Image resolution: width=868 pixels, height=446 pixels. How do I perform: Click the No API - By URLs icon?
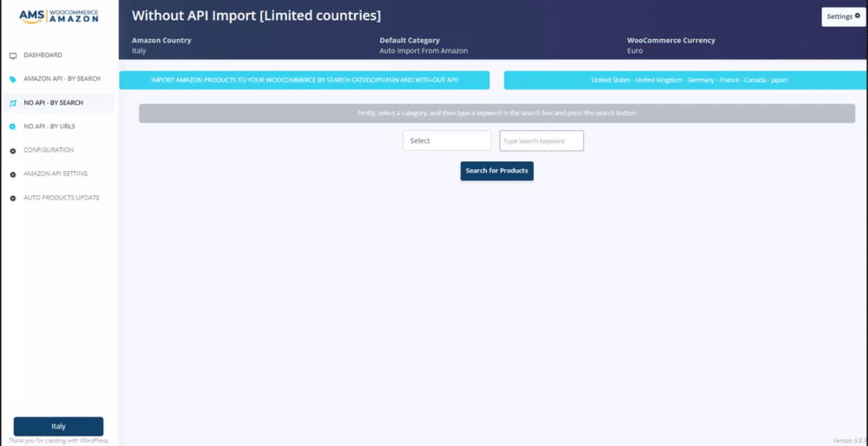13,127
